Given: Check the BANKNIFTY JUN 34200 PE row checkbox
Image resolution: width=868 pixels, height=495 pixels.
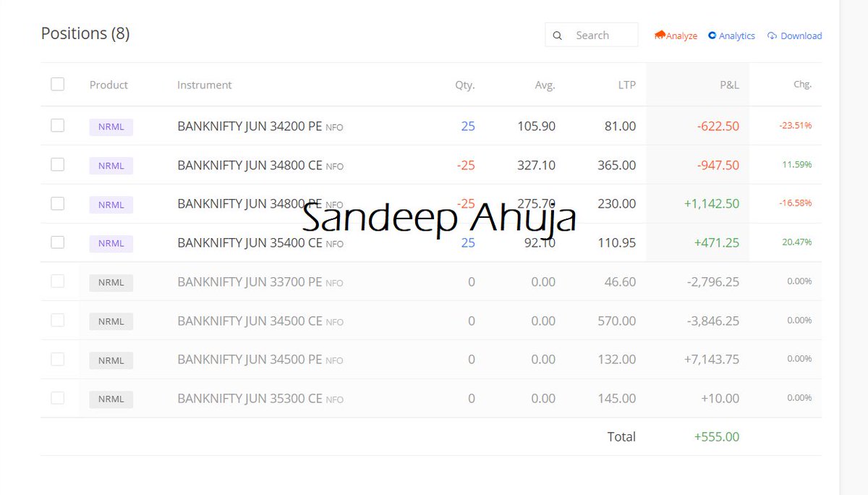Looking at the screenshot, I should pyautogui.click(x=57, y=125).
